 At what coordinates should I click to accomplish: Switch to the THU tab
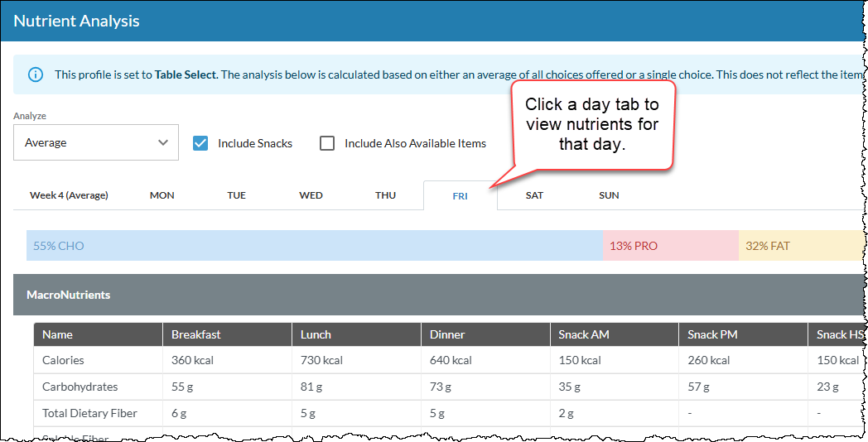point(385,195)
